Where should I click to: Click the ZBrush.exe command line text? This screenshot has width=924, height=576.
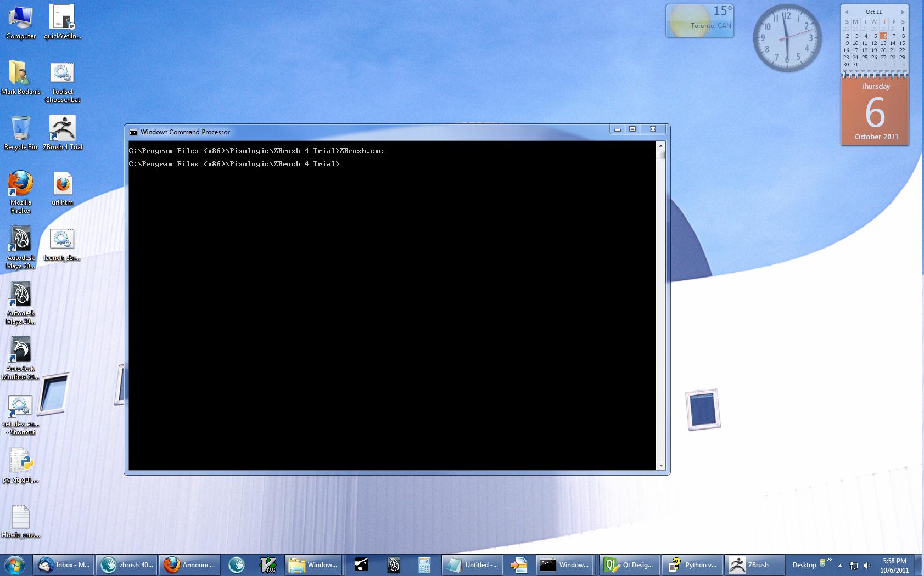[361, 151]
